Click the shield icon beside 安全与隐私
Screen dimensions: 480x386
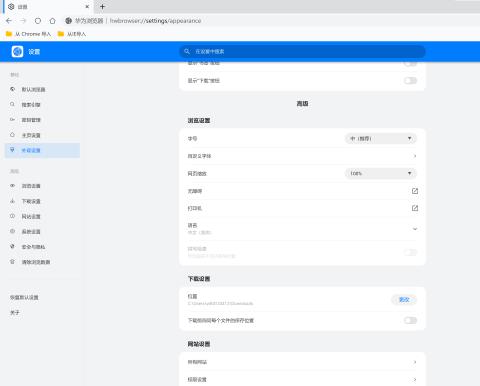[12, 246]
